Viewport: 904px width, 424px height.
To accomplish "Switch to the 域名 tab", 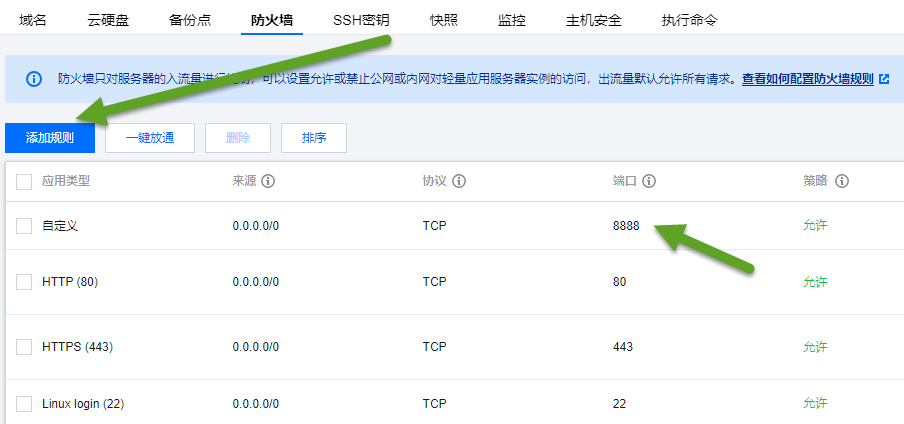I will coord(32,21).
